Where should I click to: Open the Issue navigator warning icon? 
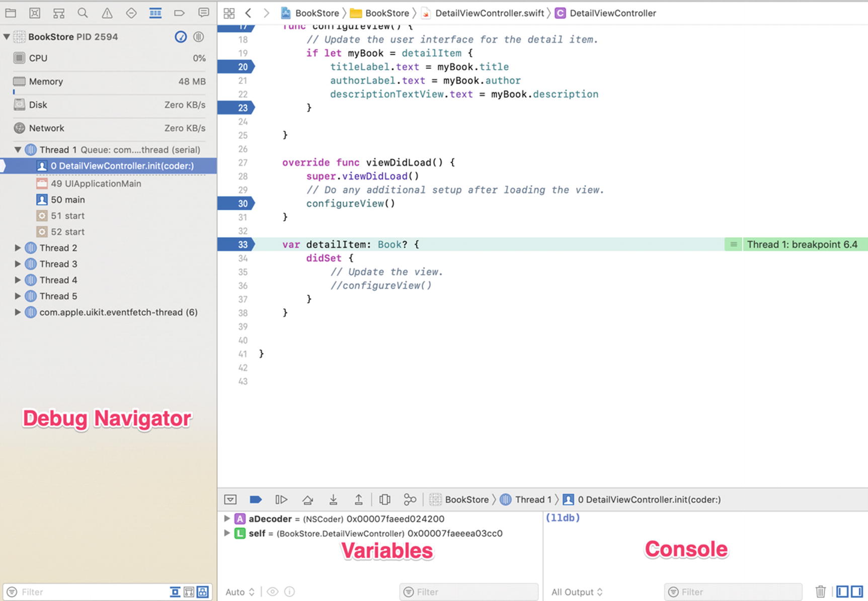(x=107, y=13)
